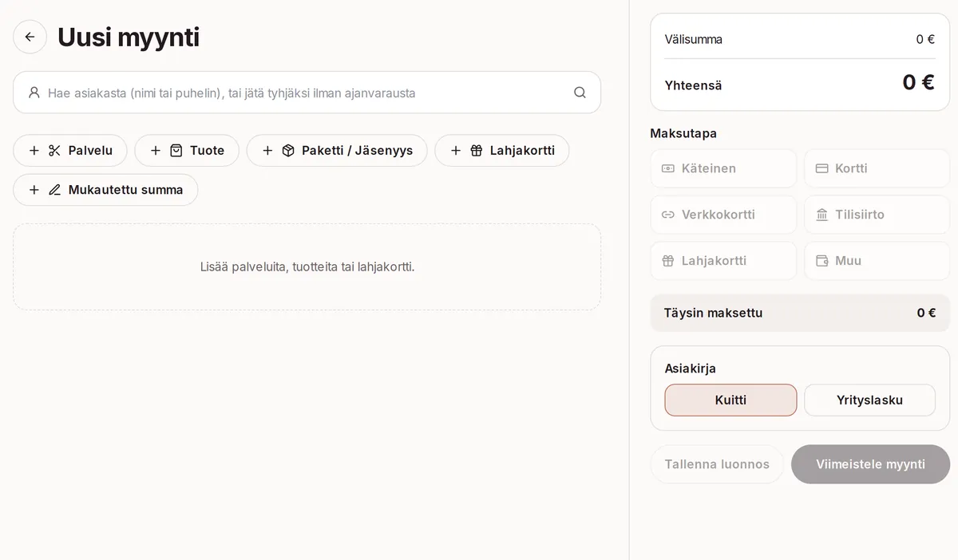
Task: Choose Lahjakortti as payment method
Action: (723, 261)
